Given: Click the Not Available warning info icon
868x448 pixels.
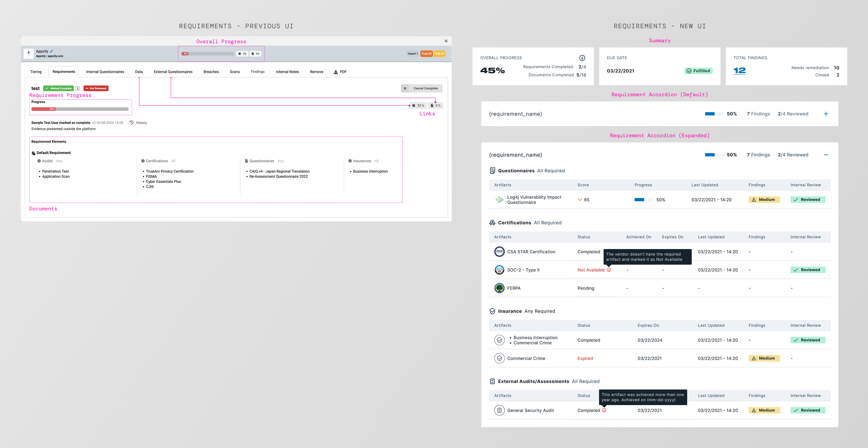Looking at the screenshot, I should pos(608,270).
